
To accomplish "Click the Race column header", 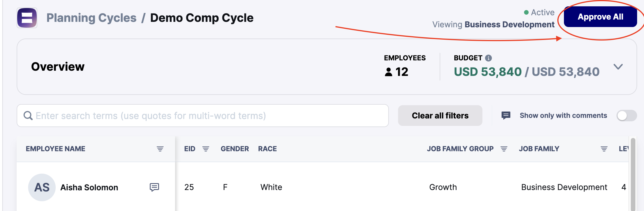I will click(x=267, y=149).
